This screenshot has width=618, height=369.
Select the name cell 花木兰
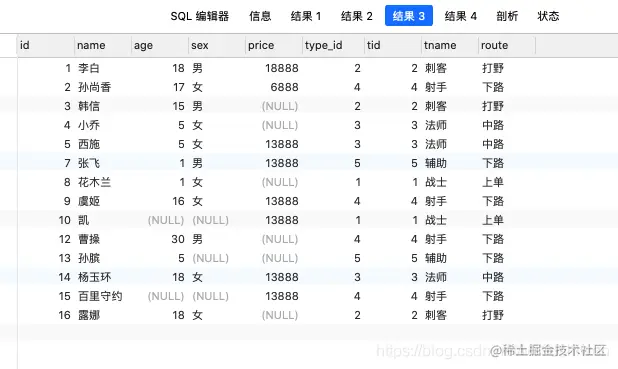[95, 182]
